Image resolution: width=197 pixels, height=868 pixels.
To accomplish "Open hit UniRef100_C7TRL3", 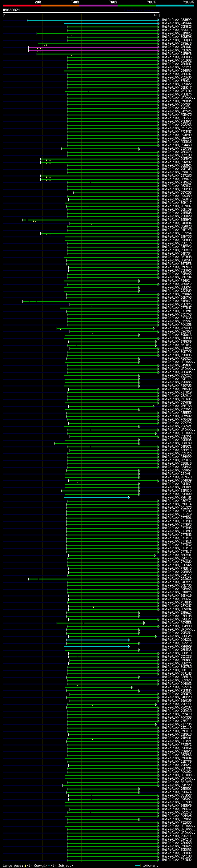I will pos(176,538).
